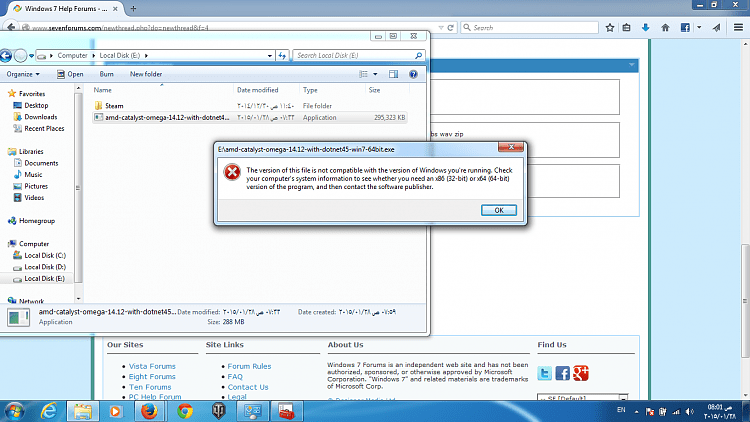The height and width of the screenshot is (422, 750).
Task: Reload the sevenforums page
Action: click(x=450, y=28)
